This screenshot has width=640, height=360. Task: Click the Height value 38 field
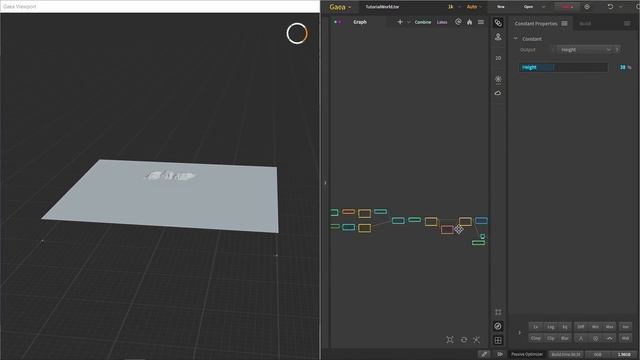click(x=622, y=67)
